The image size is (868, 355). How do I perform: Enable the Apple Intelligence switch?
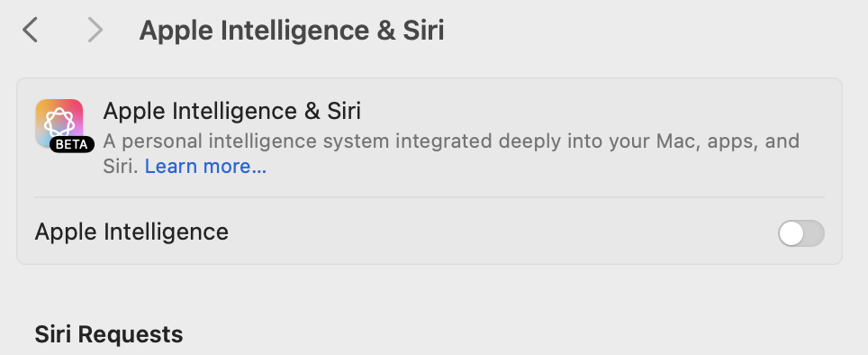[801, 233]
